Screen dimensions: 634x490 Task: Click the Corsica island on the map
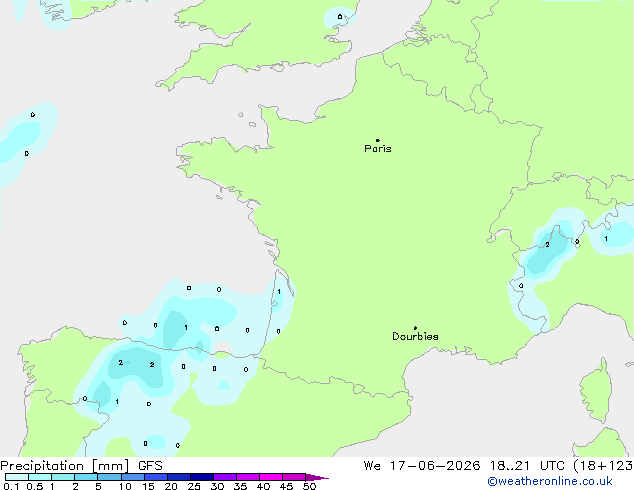point(597,390)
